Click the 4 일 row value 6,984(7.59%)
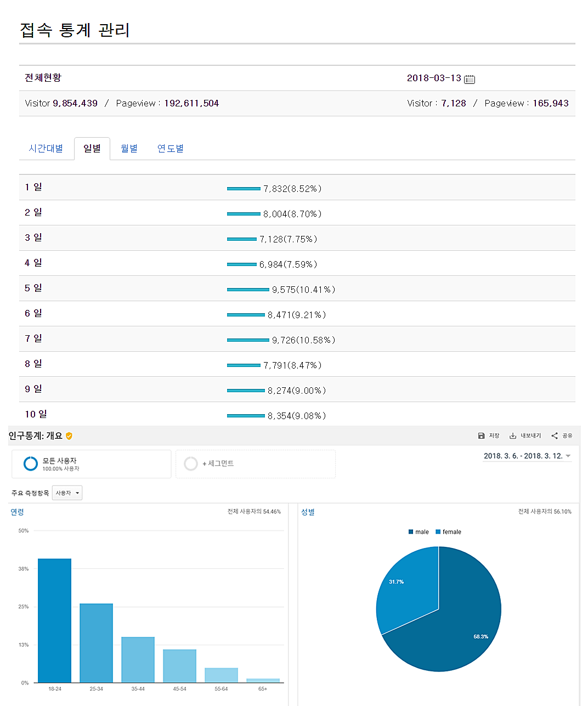 pyautogui.click(x=289, y=264)
